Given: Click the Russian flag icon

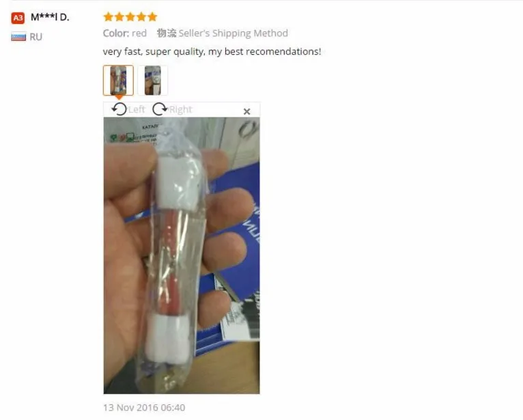Looking at the screenshot, I should click(18, 37).
